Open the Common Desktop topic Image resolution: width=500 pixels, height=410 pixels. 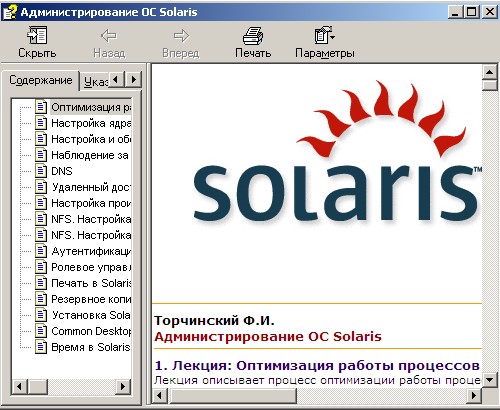[x=91, y=331]
